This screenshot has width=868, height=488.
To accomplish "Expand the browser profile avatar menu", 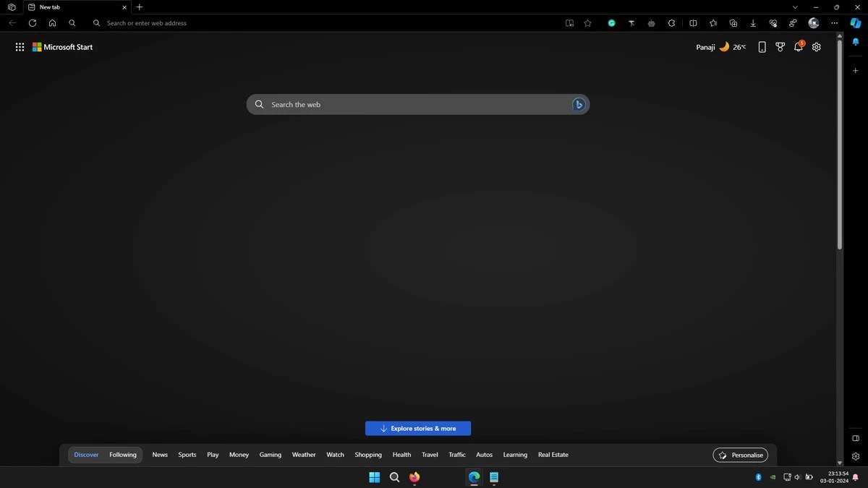I will click(813, 22).
